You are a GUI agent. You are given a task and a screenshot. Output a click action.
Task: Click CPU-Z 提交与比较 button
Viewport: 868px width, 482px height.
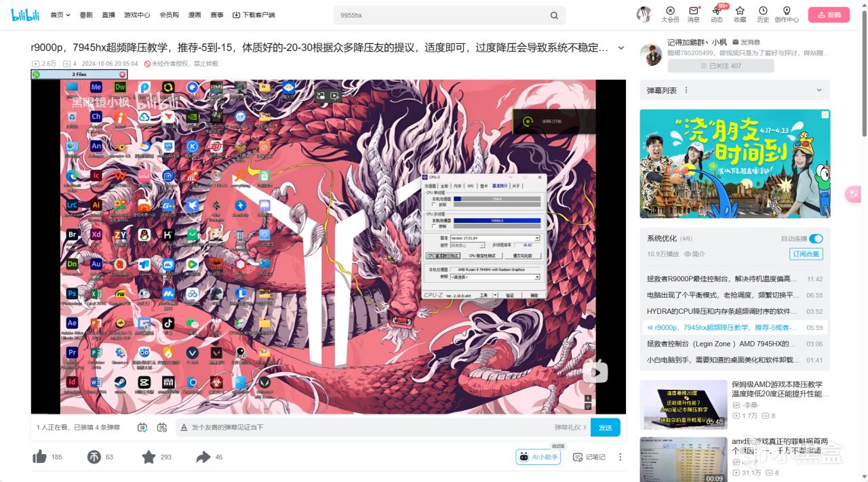(522, 256)
